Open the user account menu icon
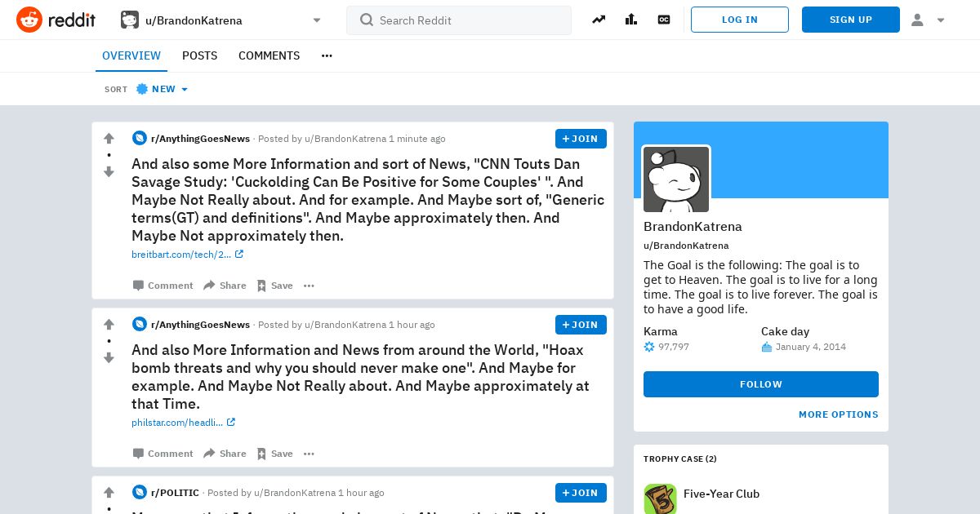This screenshot has height=514, width=980. pos(927,20)
